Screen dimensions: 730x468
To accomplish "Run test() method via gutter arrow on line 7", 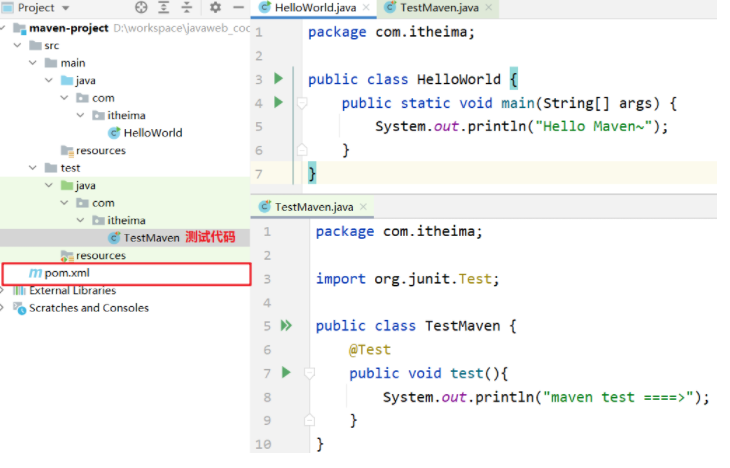I will [x=286, y=372].
